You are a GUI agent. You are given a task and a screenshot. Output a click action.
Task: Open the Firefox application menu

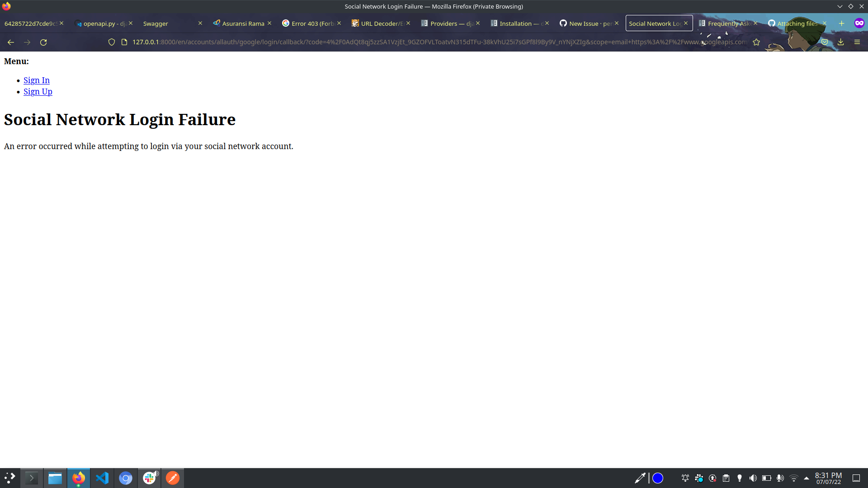858,42
